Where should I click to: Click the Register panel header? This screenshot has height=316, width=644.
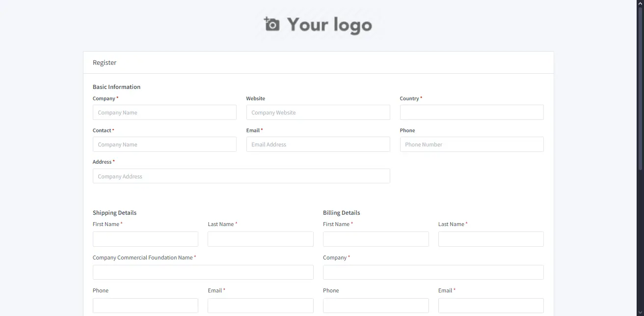(105, 62)
